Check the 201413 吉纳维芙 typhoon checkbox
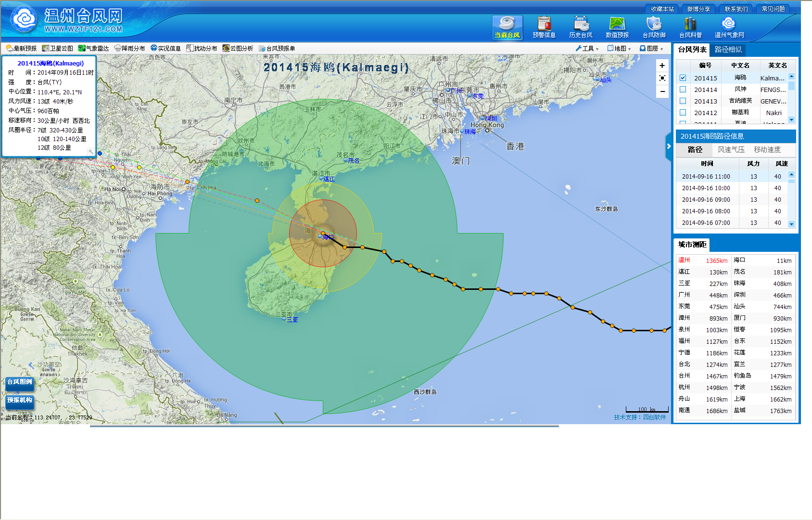812x520 pixels. click(x=683, y=101)
